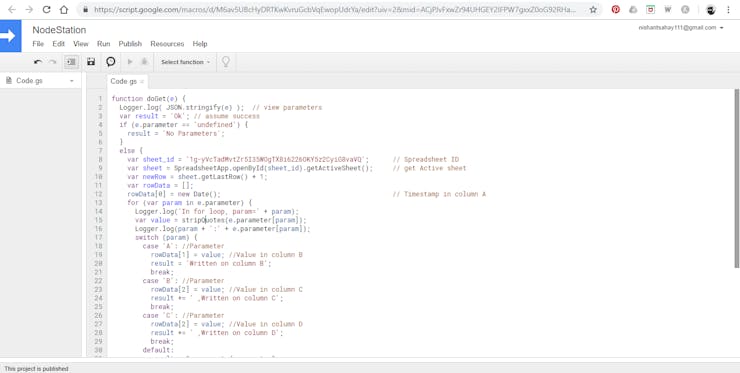Select the Code.gs editor tab
This screenshot has height=373, width=740.
pos(123,81)
